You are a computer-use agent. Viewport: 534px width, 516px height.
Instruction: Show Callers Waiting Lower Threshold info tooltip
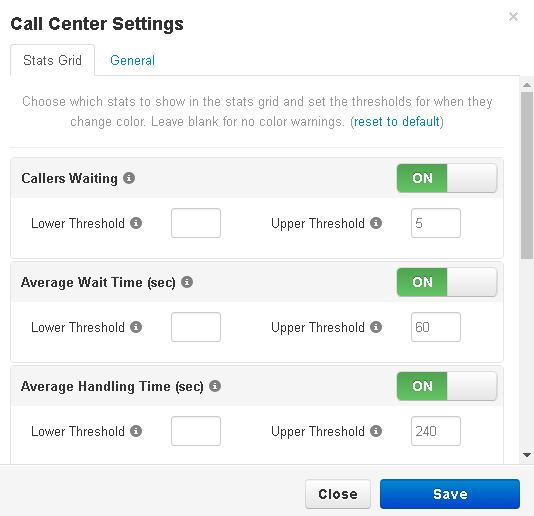click(136, 223)
